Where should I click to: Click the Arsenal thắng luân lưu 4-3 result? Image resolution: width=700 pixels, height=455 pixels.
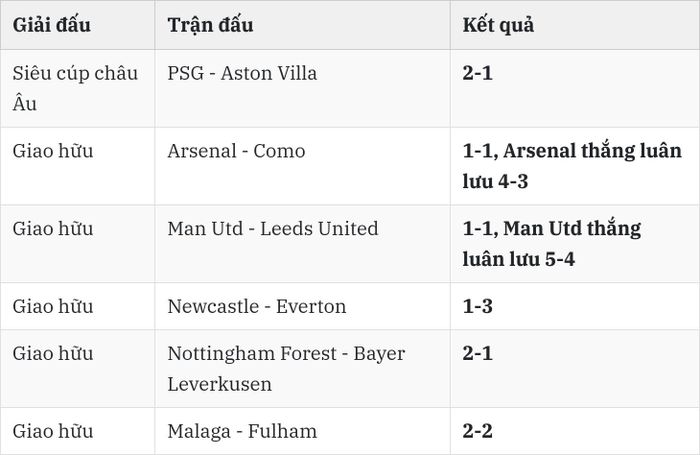coord(572,166)
